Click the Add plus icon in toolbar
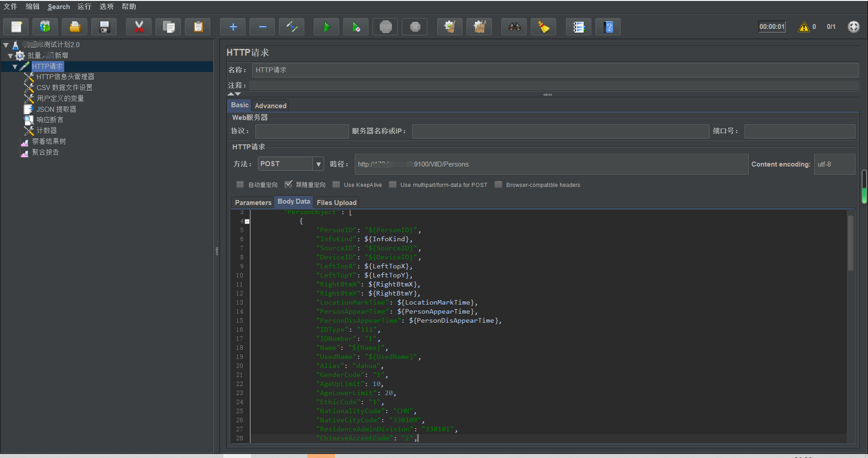 [x=233, y=27]
